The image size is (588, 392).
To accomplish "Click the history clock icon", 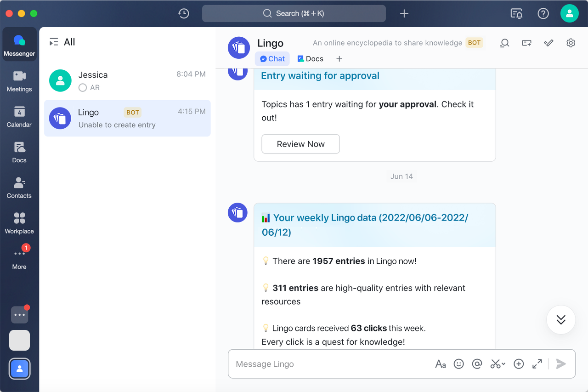I will click(x=184, y=13).
